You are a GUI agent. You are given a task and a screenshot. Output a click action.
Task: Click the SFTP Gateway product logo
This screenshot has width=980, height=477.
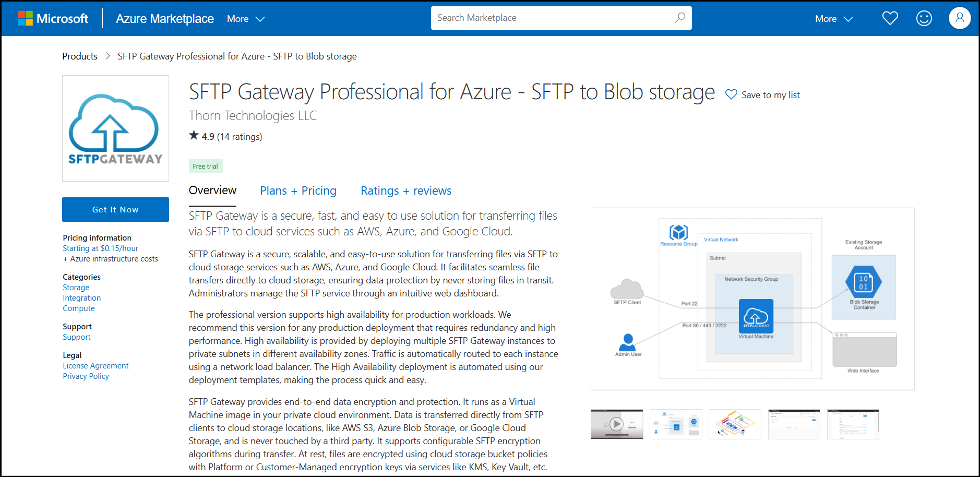point(115,128)
